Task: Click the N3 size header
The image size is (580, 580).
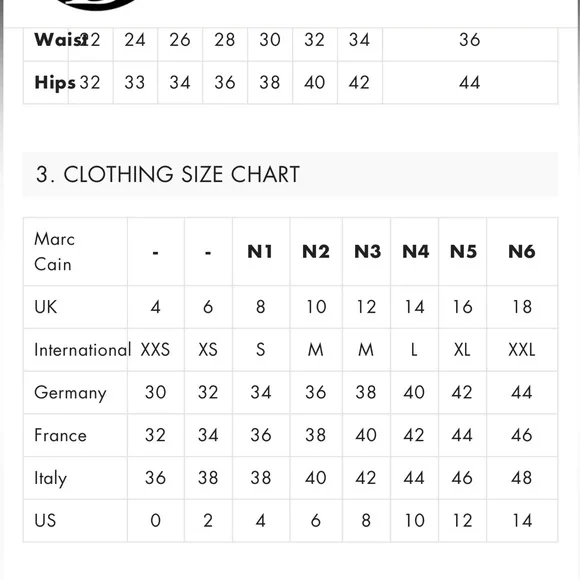Action: 367,252
